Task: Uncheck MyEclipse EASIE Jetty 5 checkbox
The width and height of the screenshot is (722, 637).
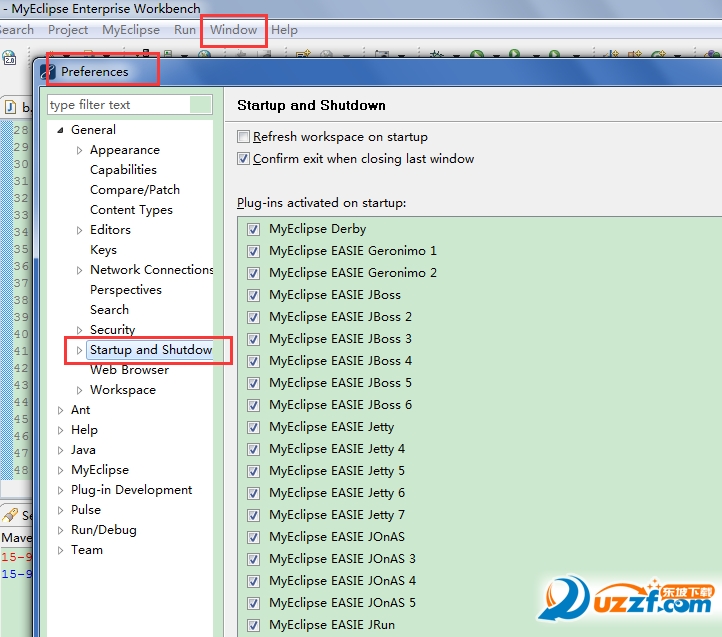Action: pos(253,471)
